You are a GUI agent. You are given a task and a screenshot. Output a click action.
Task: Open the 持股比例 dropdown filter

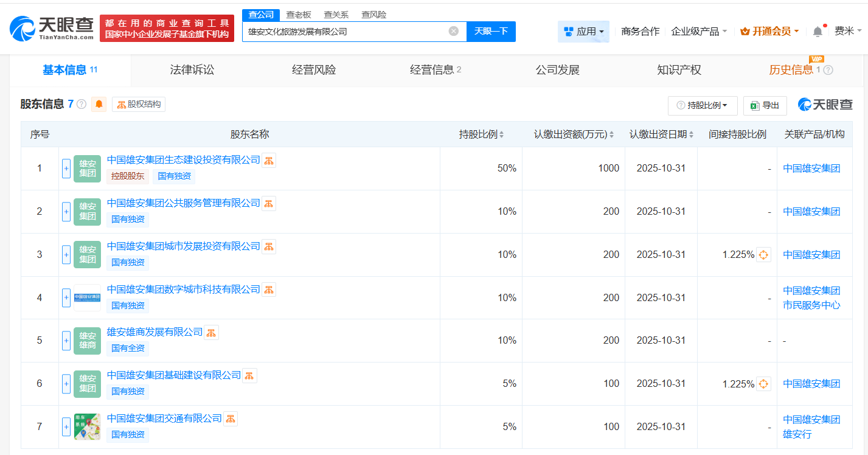[703, 105]
